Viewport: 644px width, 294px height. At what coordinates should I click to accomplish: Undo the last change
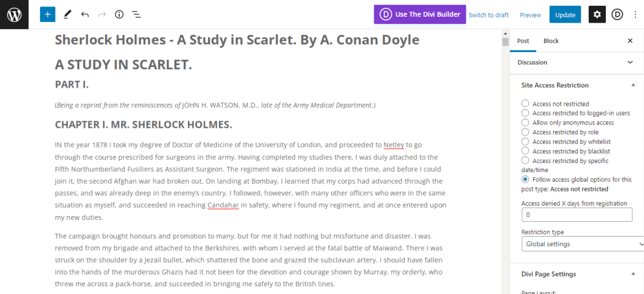(85, 14)
